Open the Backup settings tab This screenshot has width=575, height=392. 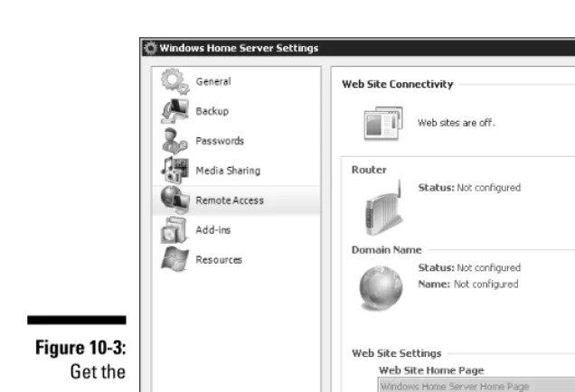(x=237, y=111)
